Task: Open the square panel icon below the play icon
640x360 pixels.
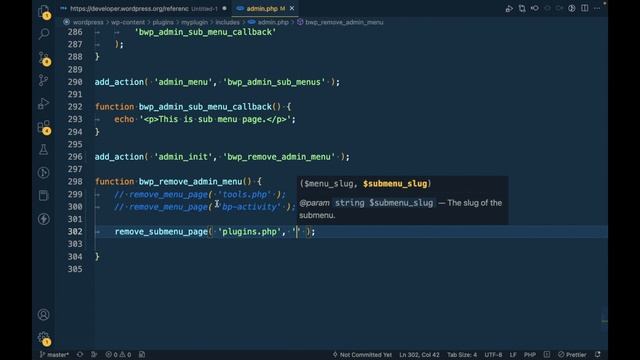Action: (x=44, y=196)
